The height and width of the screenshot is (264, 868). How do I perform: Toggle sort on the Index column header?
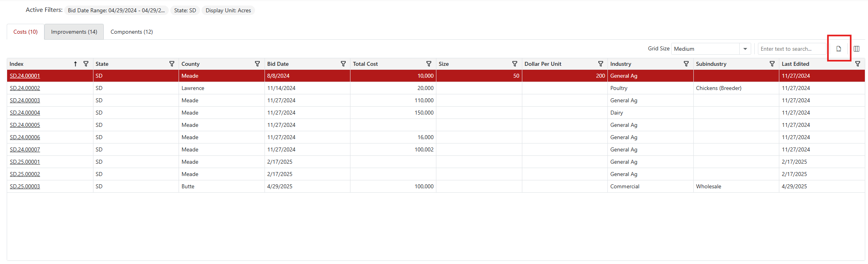coord(17,64)
